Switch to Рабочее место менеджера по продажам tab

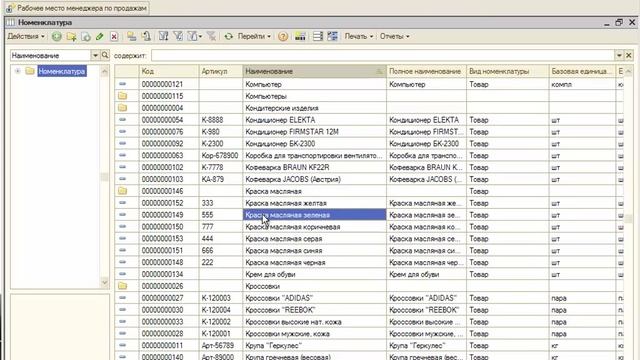[x=77, y=8]
